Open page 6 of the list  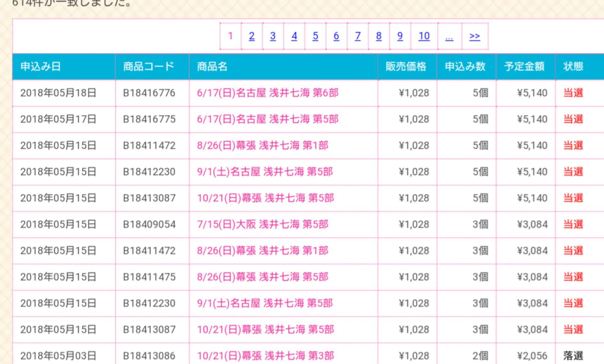[336, 36]
